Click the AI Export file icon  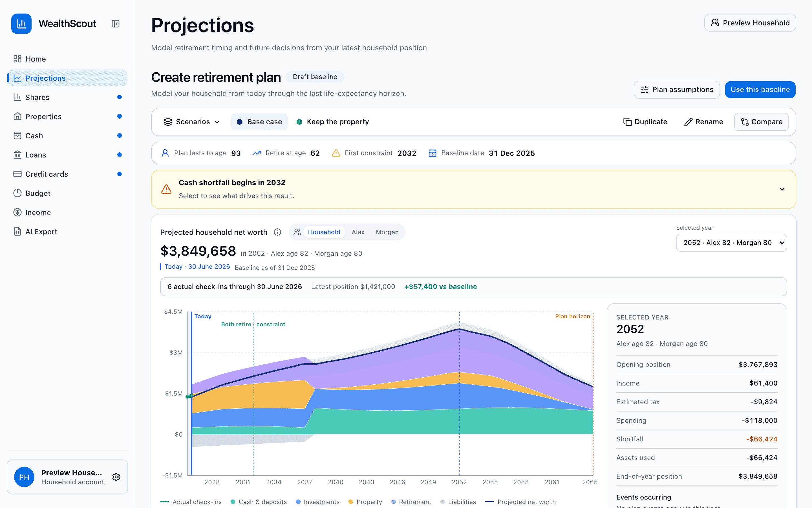click(17, 231)
